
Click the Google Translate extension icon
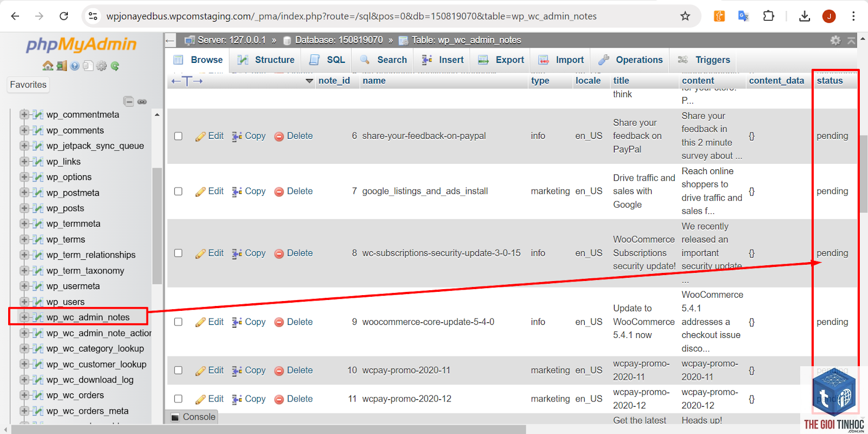743,16
